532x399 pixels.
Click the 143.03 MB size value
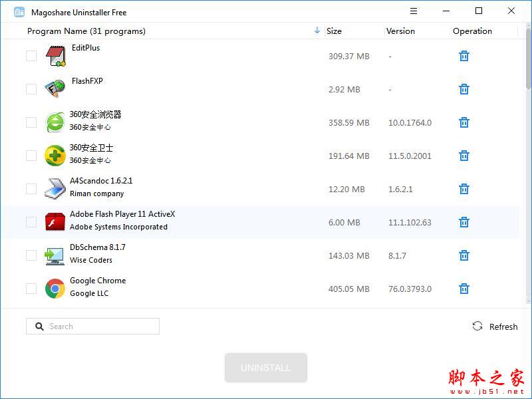348,256
